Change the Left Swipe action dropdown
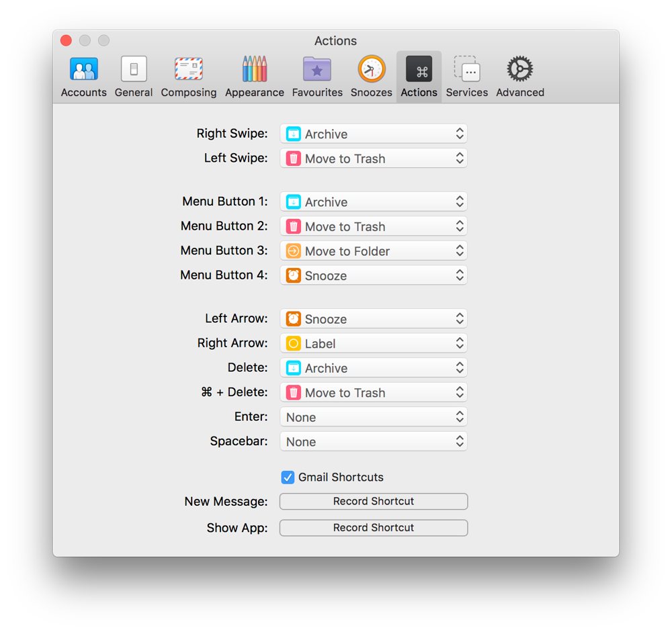The width and height of the screenshot is (672, 632). [x=373, y=159]
